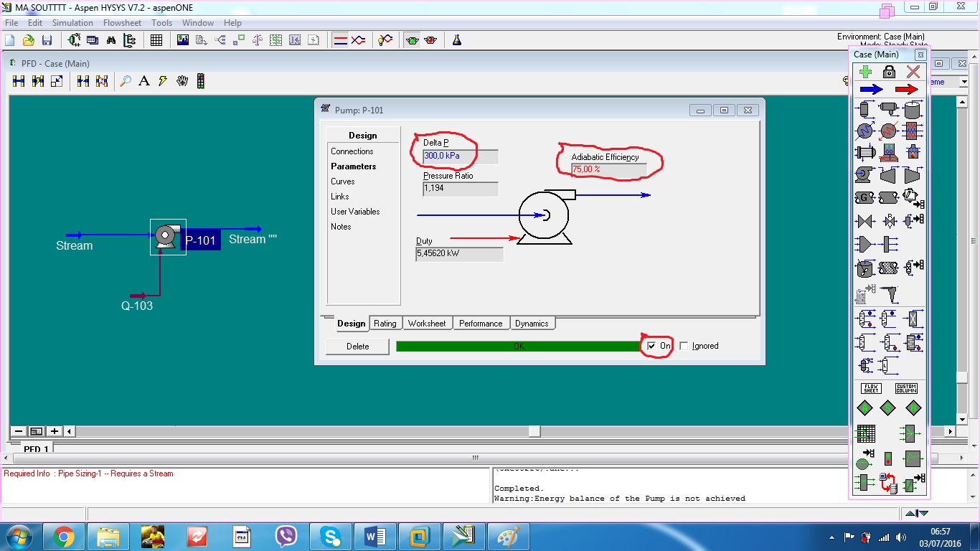Select the Text annotation tool in the PFD toolbar
Screen dimensions: 980x551
coord(144,81)
